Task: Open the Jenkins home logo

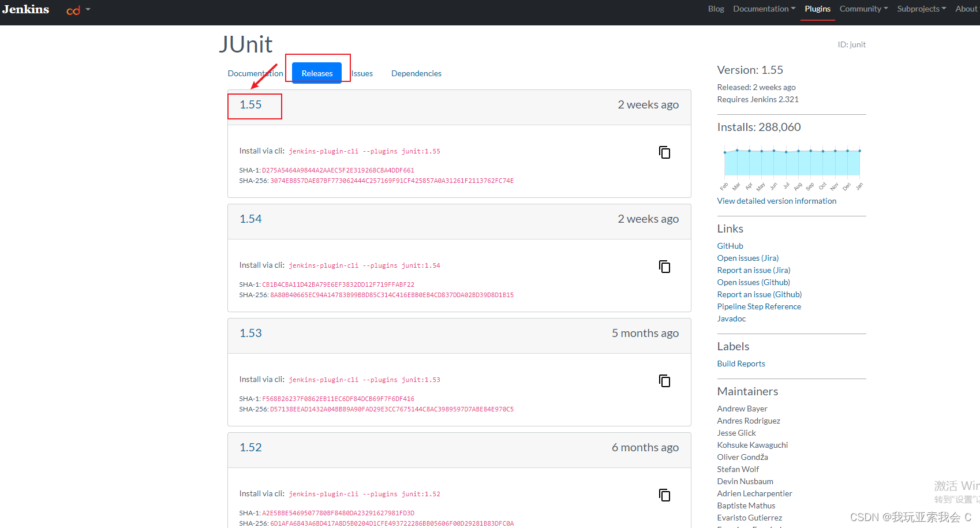Action: 25,9
